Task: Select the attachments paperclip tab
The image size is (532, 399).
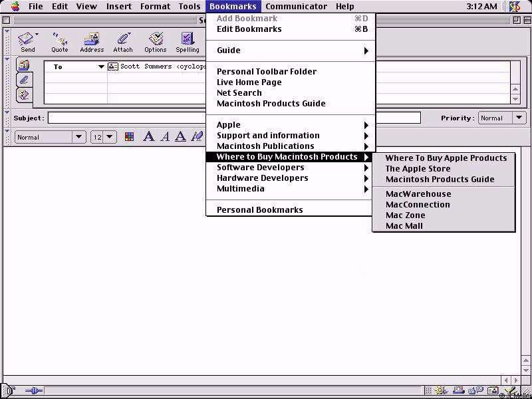Action: [24, 80]
